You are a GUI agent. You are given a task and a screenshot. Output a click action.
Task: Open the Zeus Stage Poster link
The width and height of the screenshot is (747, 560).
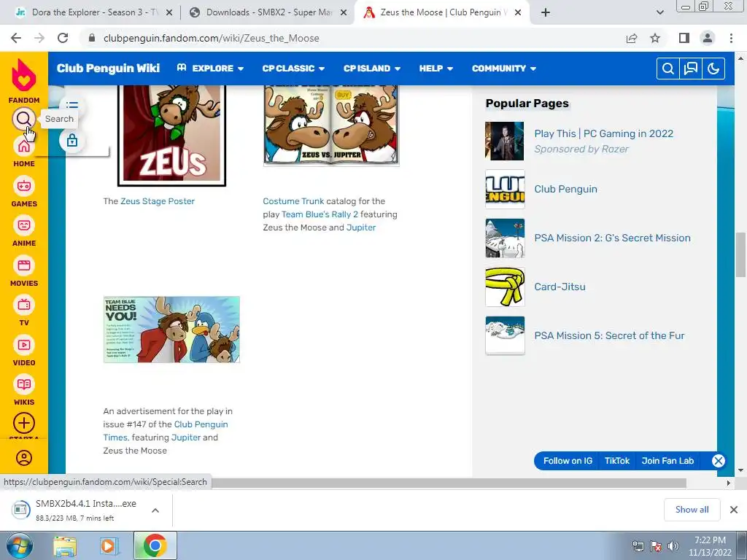pos(158,201)
